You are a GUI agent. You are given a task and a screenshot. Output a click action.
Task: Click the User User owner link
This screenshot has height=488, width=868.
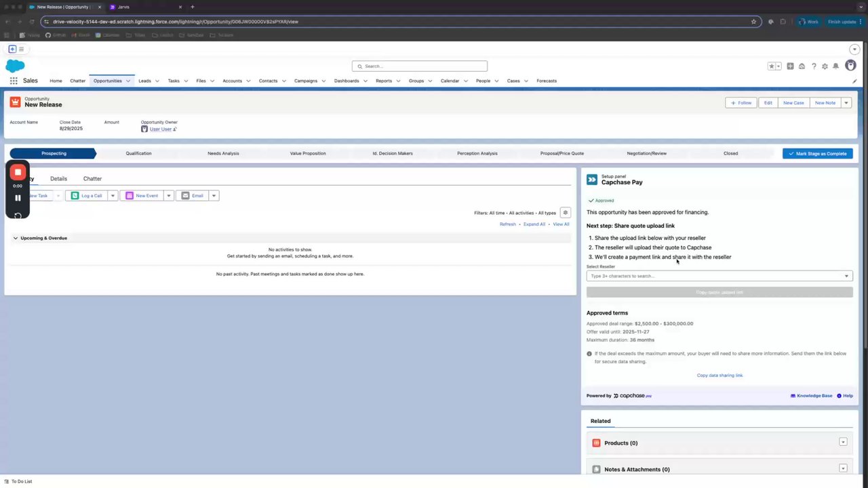click(161, 129)
